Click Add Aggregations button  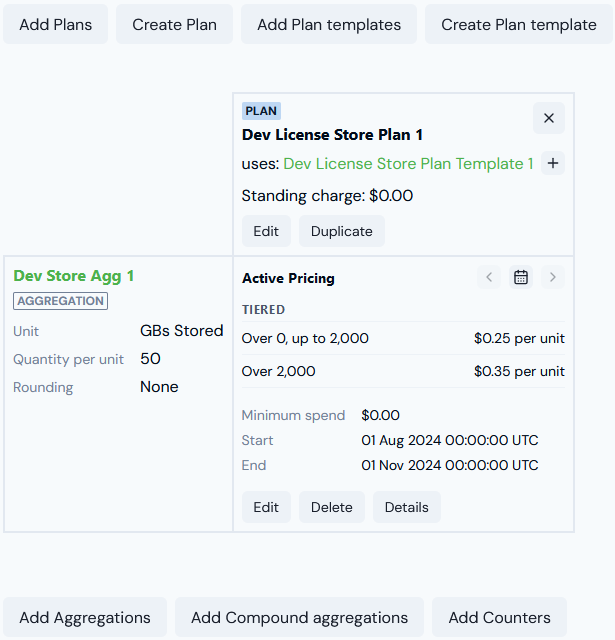(x=85, y=617)
